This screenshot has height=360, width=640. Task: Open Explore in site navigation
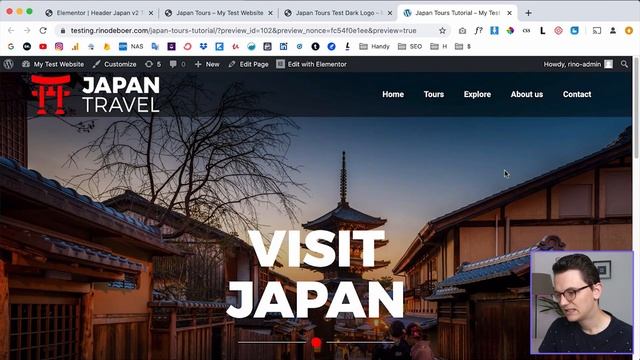click(x=477, y=94)
